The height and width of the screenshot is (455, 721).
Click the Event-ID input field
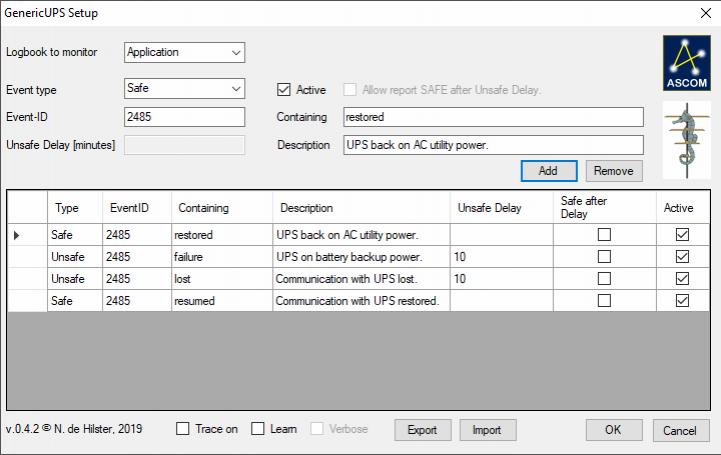tap(185, 117)
